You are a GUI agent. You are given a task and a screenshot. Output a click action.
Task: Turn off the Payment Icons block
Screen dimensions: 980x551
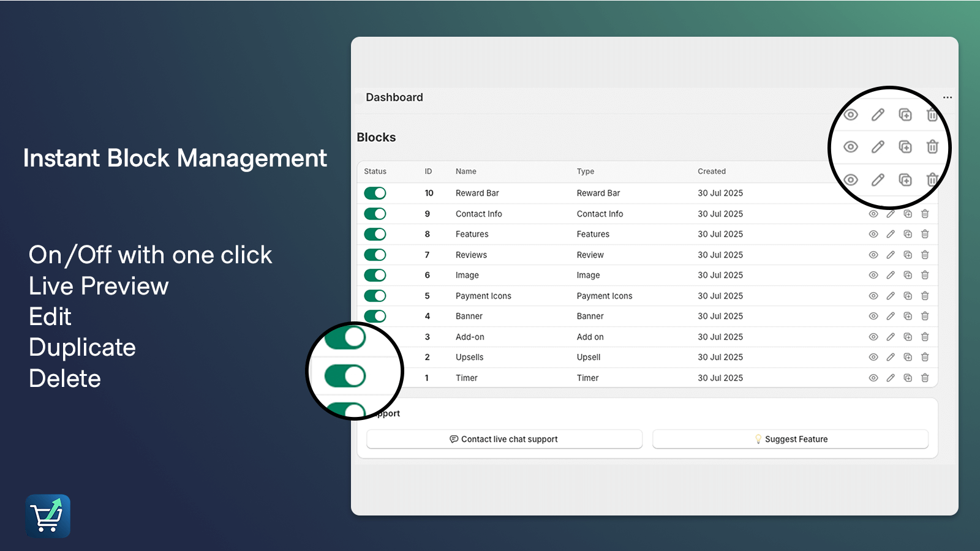click(x=374, y=296)
